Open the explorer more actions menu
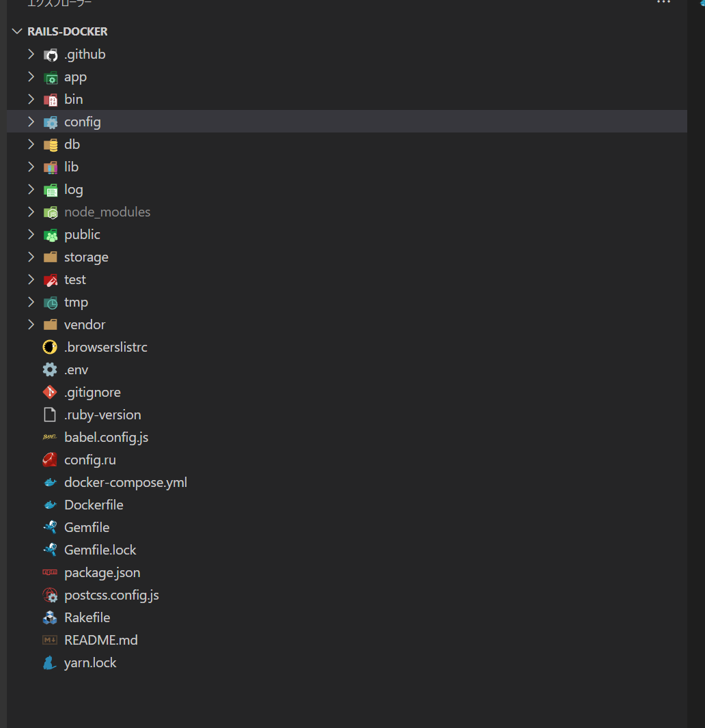 point(663,3)
